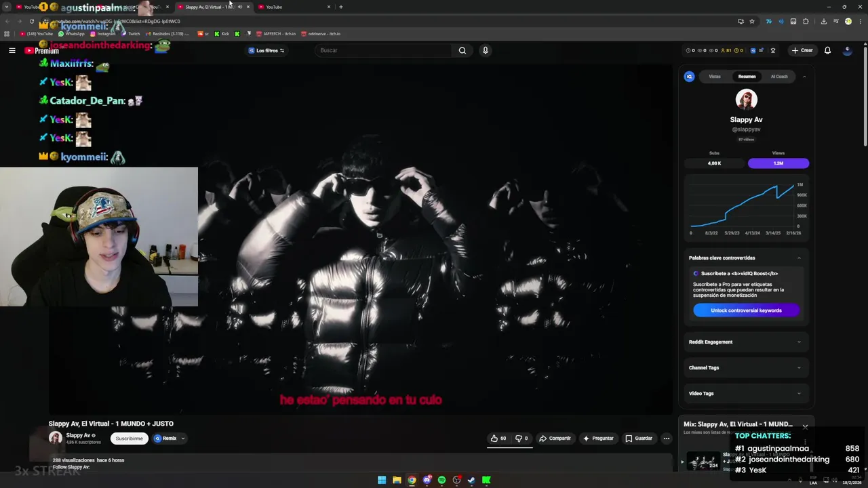Open the Instagram bookmark
Screen dimensions: 868x488
pyautogui.click(x=102, y=33)
